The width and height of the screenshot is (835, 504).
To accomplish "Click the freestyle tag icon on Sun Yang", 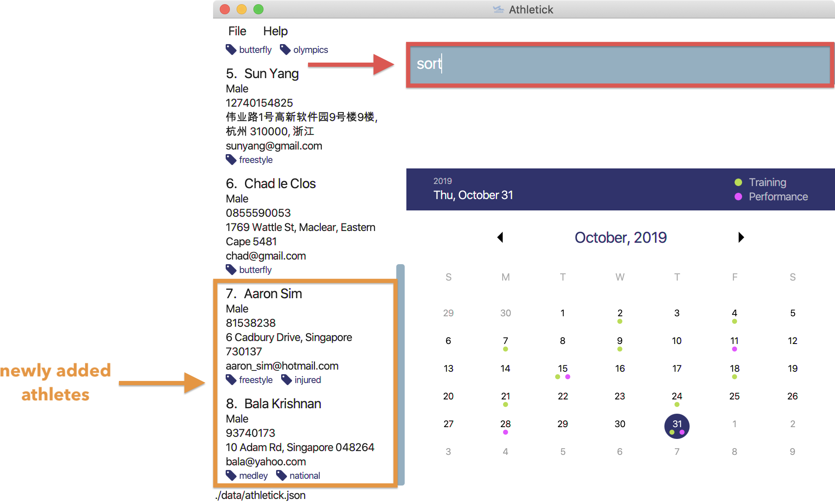I will click(232, 159).
